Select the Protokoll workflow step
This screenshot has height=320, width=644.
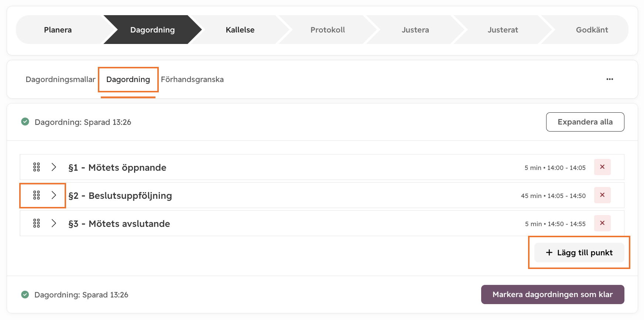pyautogui.click(x=328, y=30)
